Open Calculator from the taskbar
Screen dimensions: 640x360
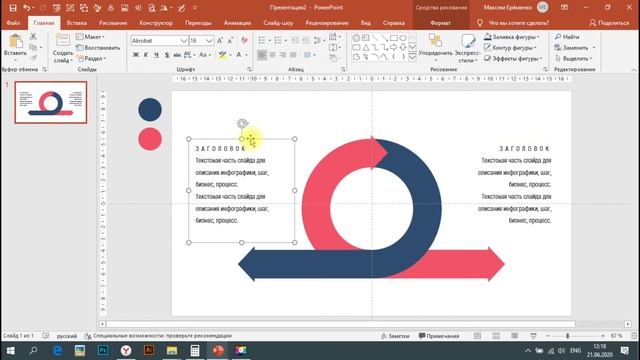tap(195, 351)
